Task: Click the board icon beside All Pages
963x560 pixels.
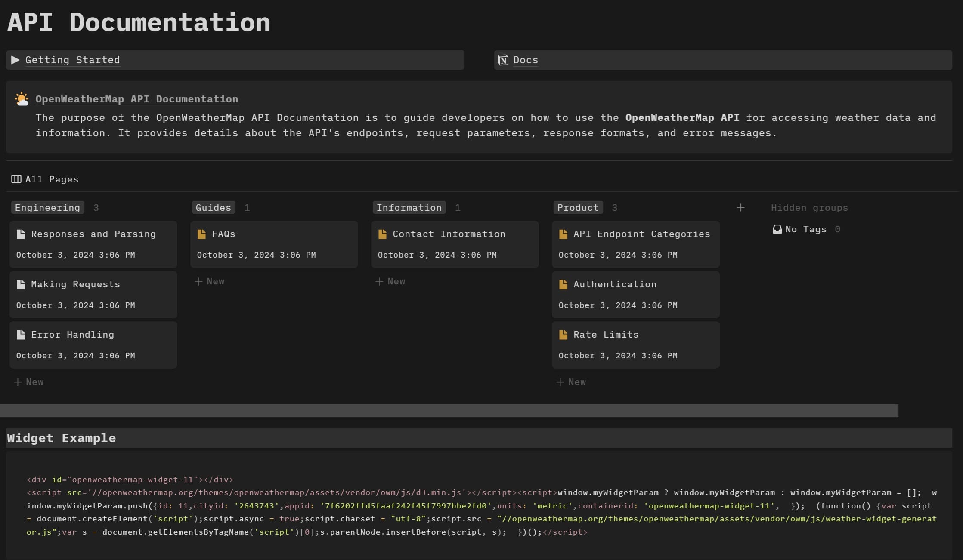Action: tap(16, 179)
